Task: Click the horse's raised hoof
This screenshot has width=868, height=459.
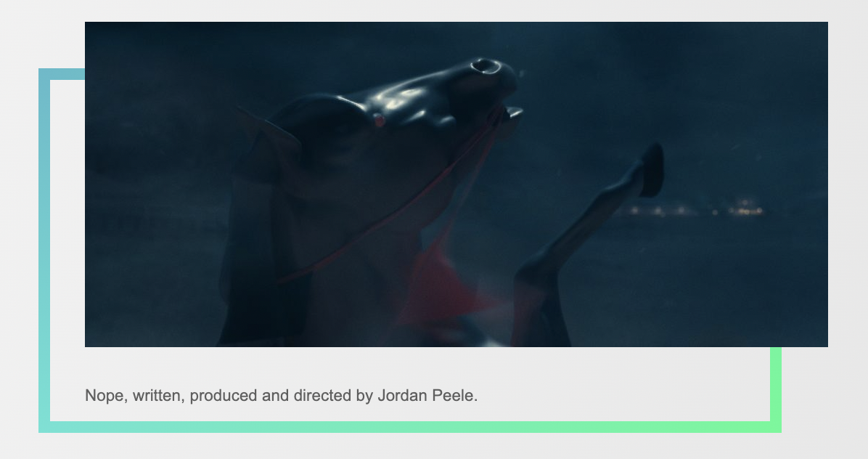Action: (652, 170)
